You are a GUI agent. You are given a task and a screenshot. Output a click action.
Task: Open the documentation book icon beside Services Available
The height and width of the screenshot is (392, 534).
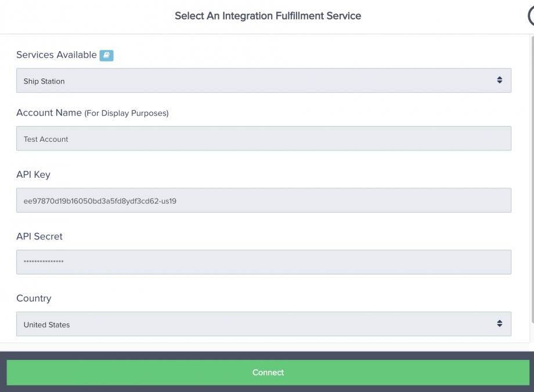click(x=106, y=55)
